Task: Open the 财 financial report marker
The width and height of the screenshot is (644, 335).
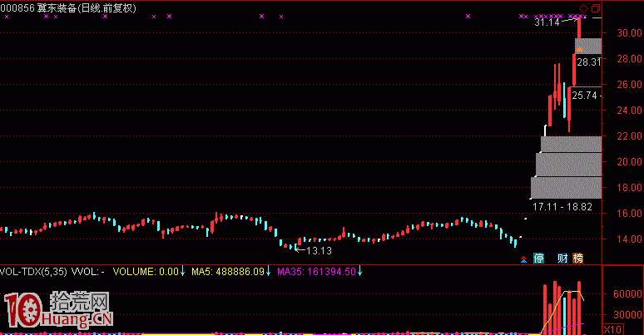Action: click(562, 259)
